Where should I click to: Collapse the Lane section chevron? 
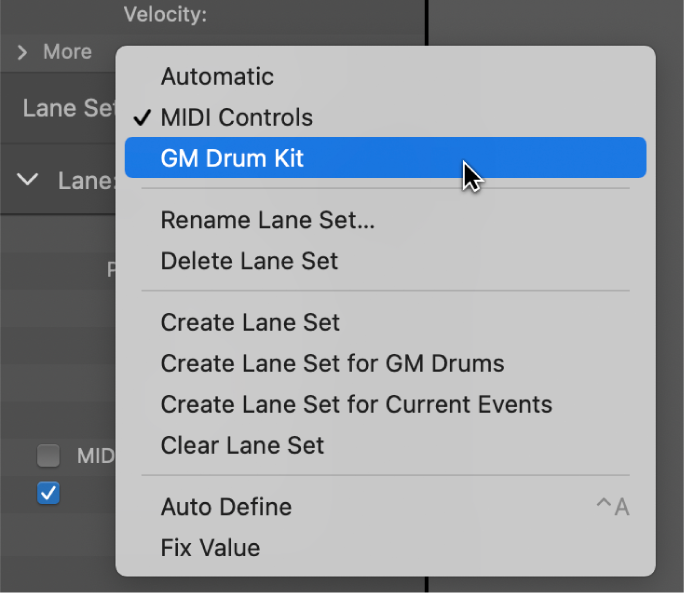click(29, 180)
